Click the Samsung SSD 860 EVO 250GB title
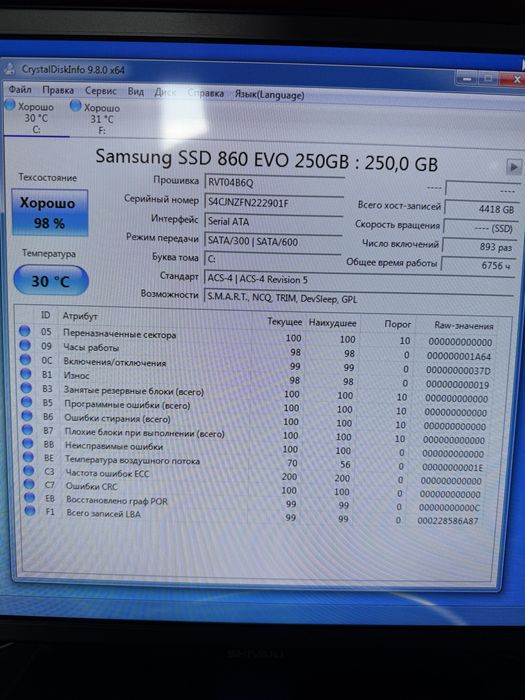The height and width of the screenshot is (700, 525). pos(266,160)
